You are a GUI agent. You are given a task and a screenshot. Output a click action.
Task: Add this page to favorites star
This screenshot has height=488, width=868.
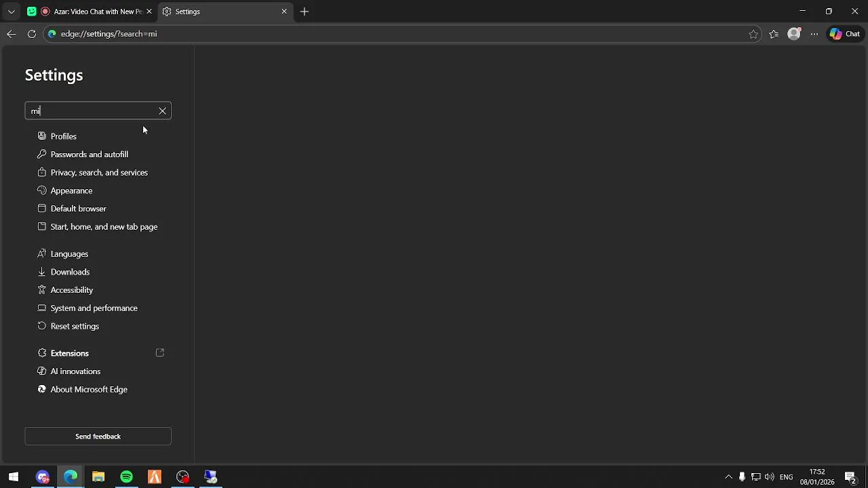[x=753, y=34]
